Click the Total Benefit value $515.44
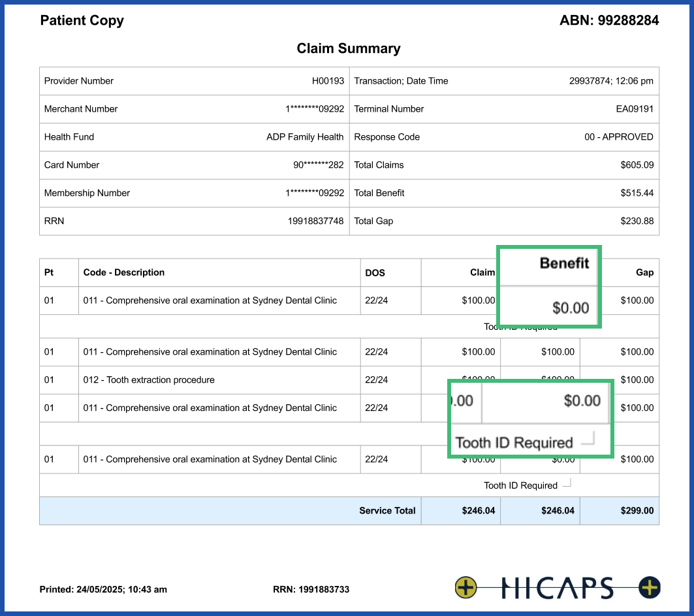 point(637,193)
